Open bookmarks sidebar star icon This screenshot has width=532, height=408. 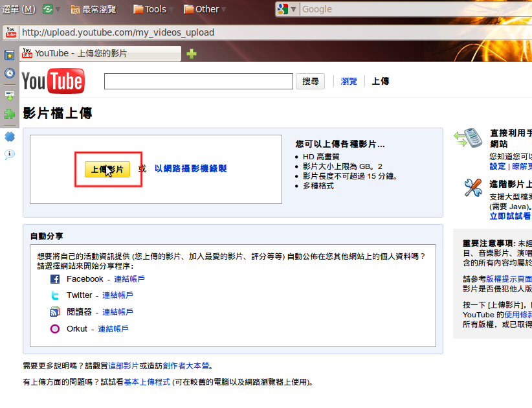click(x=10, y=55)
